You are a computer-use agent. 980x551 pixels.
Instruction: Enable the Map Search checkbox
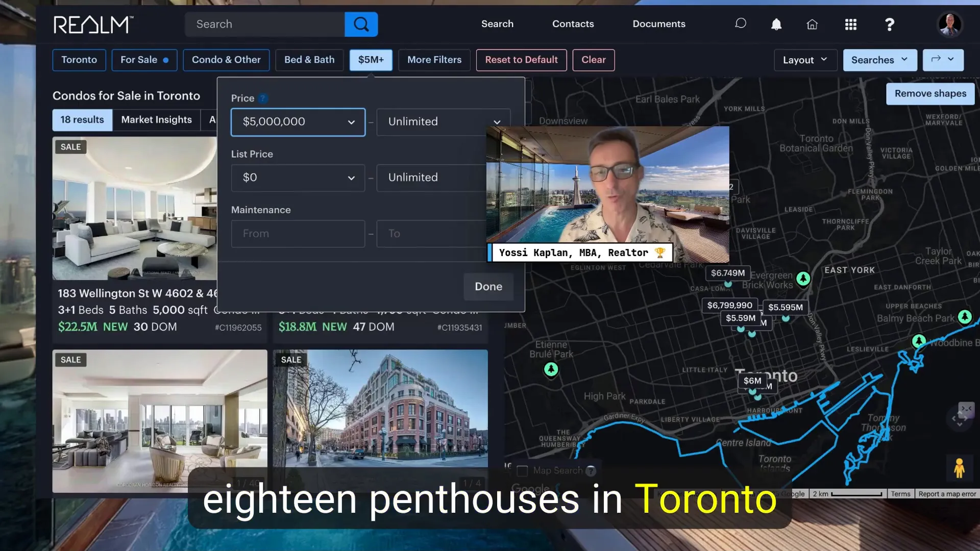522,470
